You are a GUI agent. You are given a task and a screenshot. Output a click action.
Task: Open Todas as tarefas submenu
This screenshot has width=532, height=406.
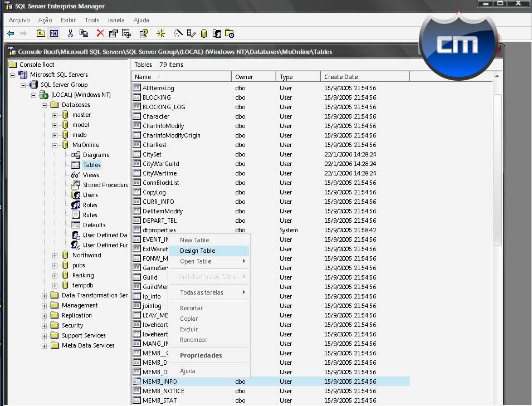pyautogui.click(x=209, y=292)
